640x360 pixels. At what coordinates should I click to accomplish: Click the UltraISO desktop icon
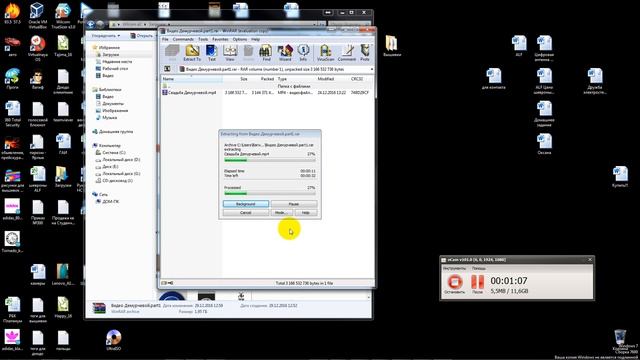pyautogui.click(x=113, y=340)
